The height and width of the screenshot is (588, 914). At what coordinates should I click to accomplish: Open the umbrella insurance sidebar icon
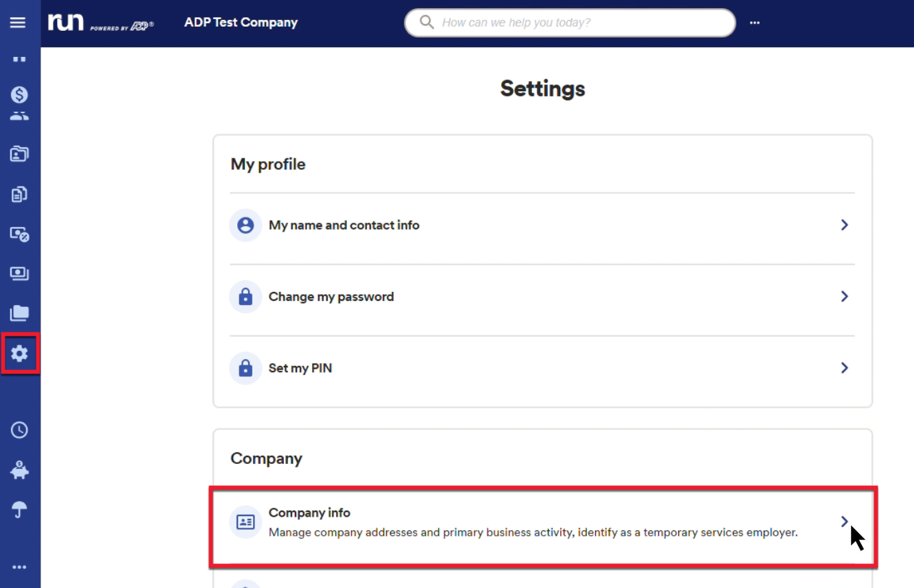pyautogui.click(x=19, y=509)
